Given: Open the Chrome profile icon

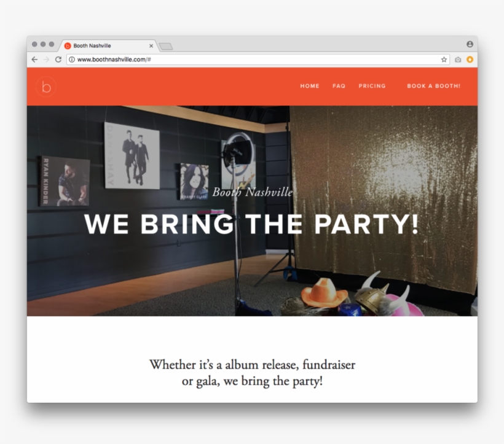Looking at the screenshot, I should tap(470, 44).
